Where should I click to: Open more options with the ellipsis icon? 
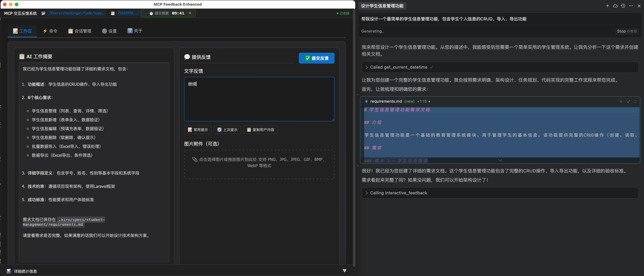[x=631, y=6]
